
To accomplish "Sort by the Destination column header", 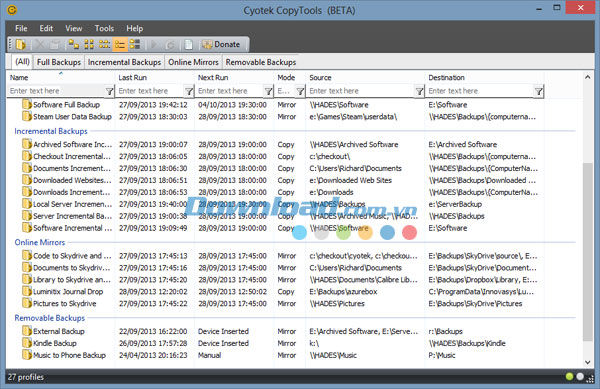I will click(x=484, y=77).
